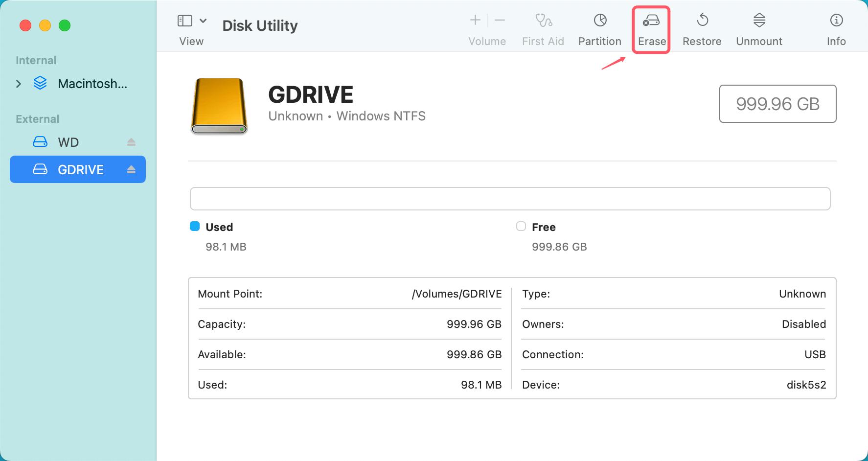The height and width of the screenshot is (461, 868).
Task: Expand the Macintosh HD disclosure triangle
Action: (x=19, y=84)
